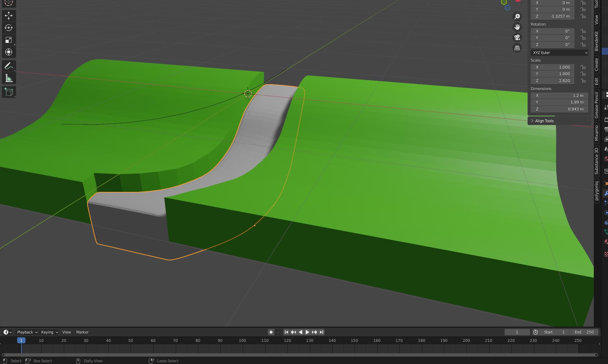
Task: Select the Annotate pencil tool
Action: tap(9, 66)
